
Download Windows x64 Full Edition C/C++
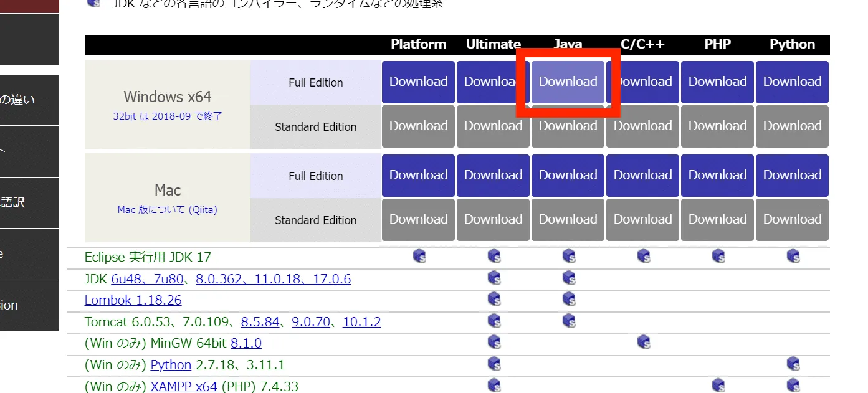click(x=642, y=82)
